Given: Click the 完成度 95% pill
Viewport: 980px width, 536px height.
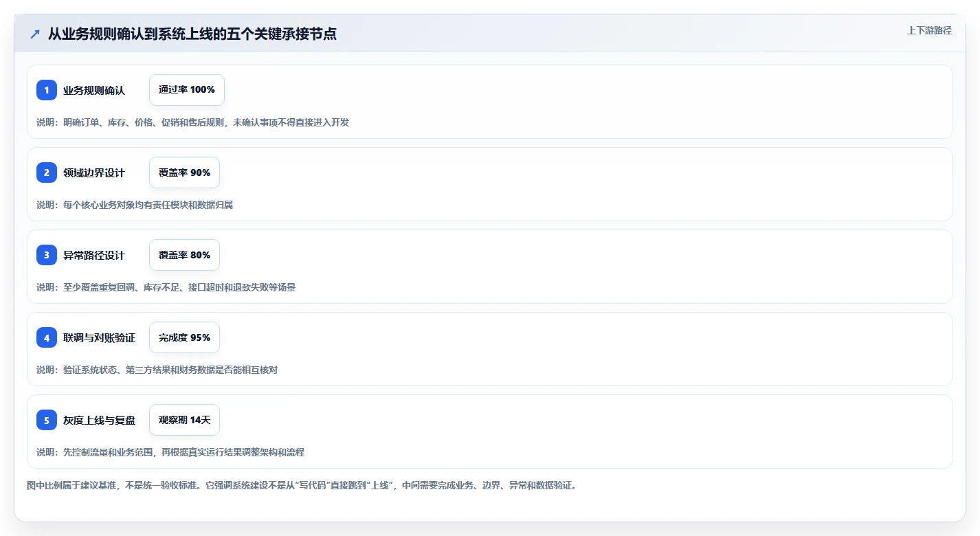Looking at the screenshot, I should coord(184,337).
